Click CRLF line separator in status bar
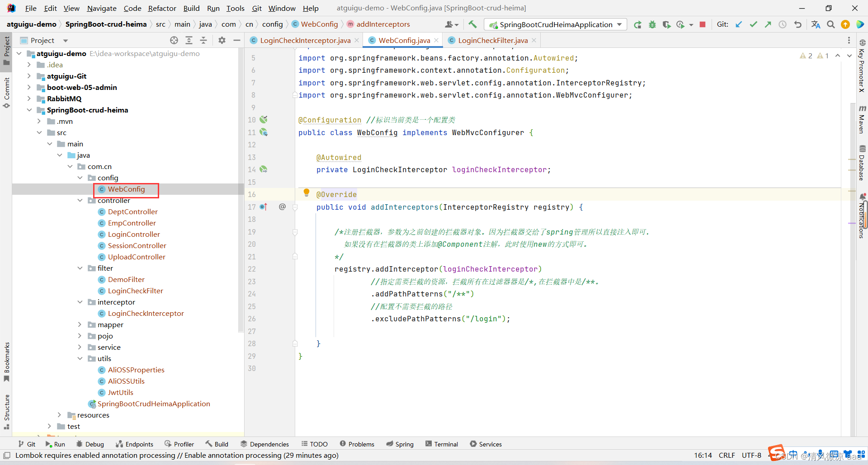 (x=727, y=455)
